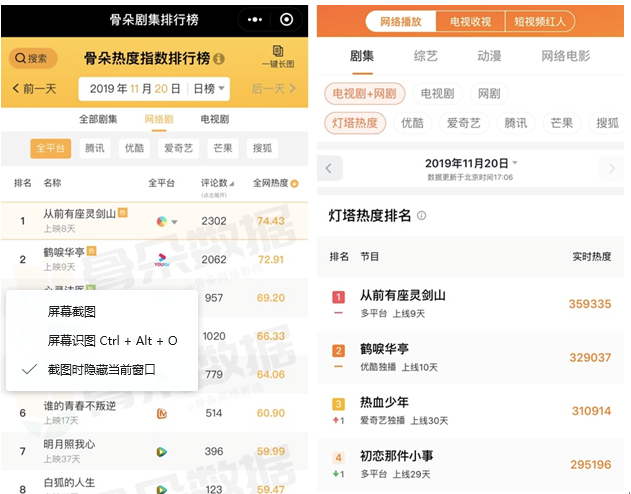631x494 pixels.
Task: Expand platform breakdown arrow for 从前有座灵剑山
Action: [x=174, y=222]
